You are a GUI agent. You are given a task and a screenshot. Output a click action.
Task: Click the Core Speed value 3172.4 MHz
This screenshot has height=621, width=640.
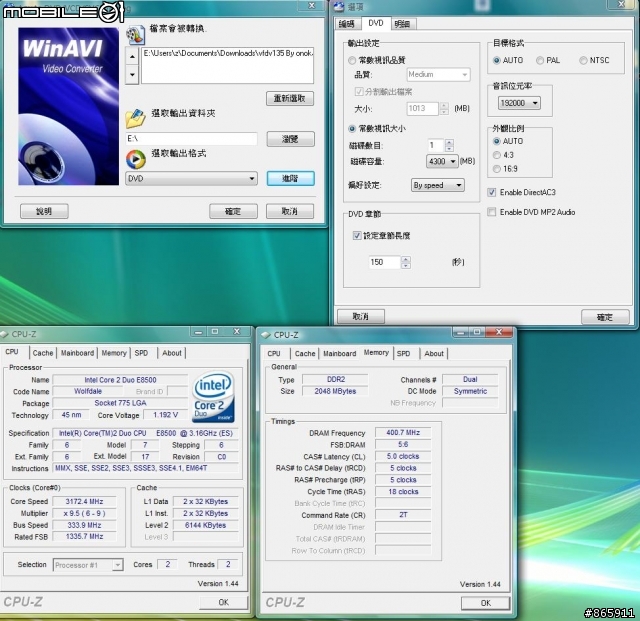pos(84,501)
